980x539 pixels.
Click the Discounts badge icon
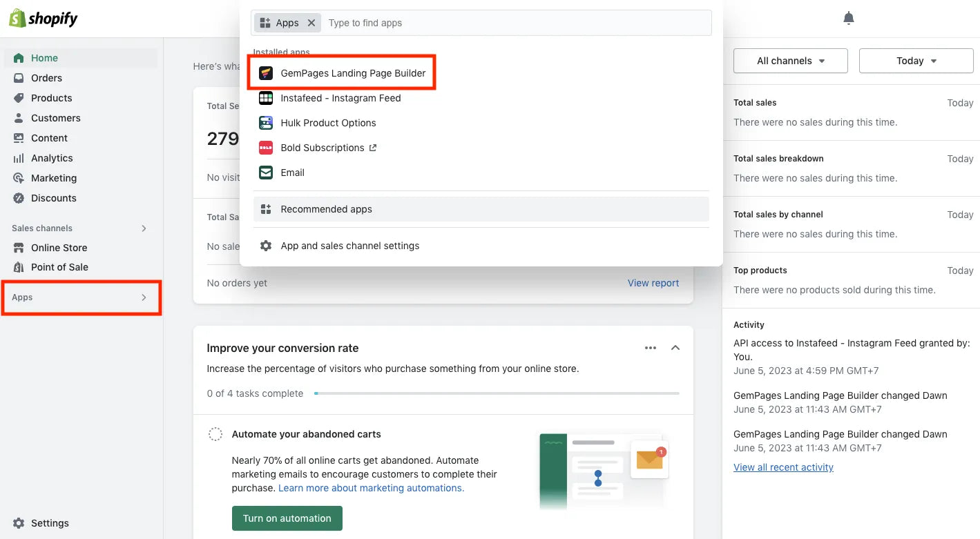(19, 198)
